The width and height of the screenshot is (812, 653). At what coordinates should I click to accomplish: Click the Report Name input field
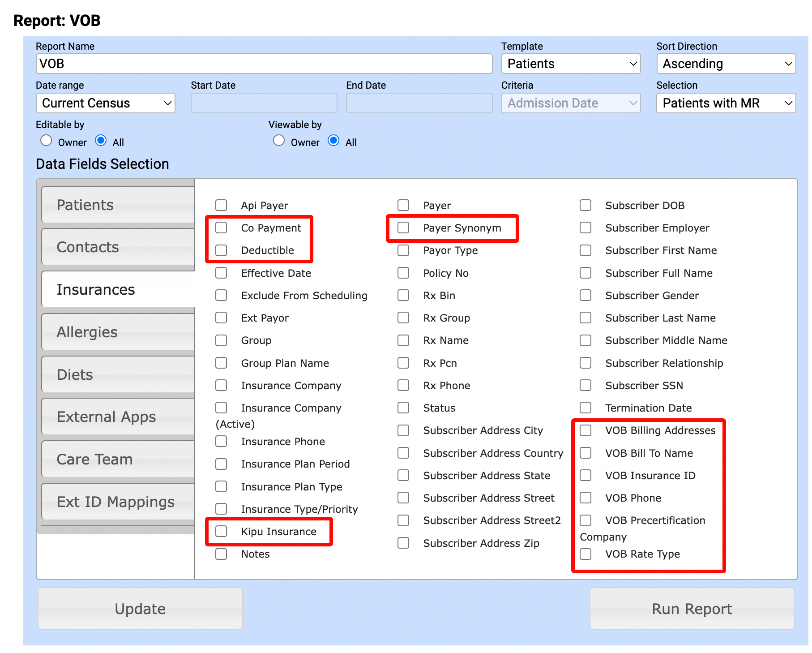pos(264,64)
